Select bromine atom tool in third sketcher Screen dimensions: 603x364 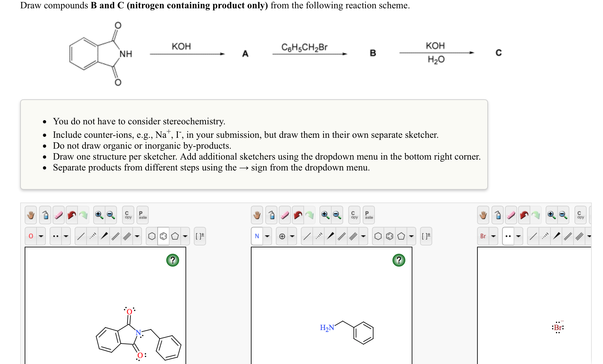click(483, 236)
